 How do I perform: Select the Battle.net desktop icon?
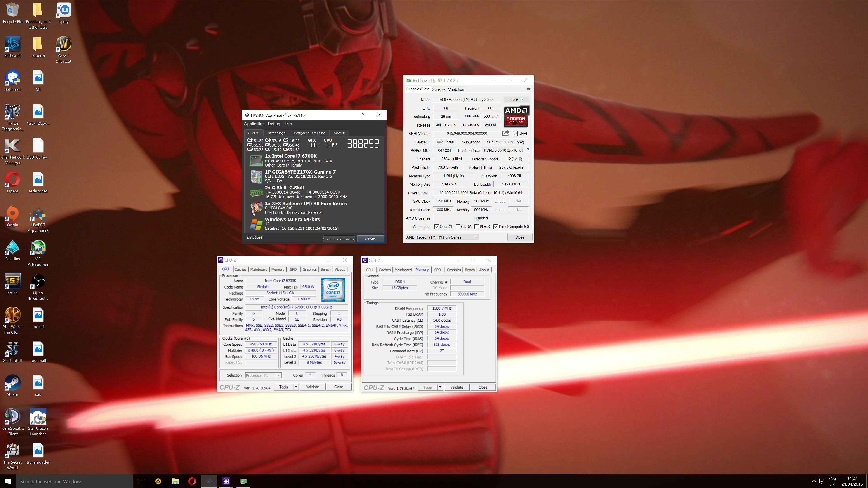12,47
